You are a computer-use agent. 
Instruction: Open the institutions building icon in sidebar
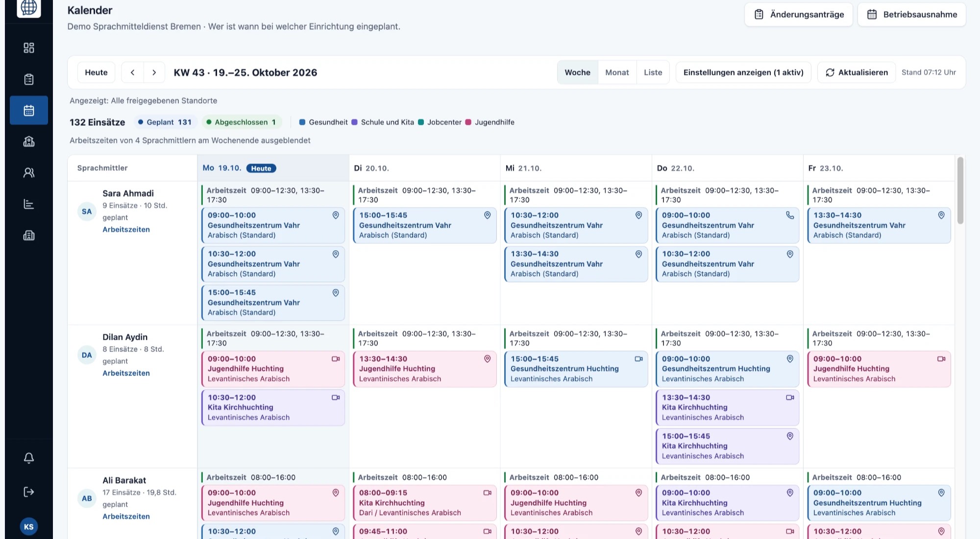[x=29, y=141]
